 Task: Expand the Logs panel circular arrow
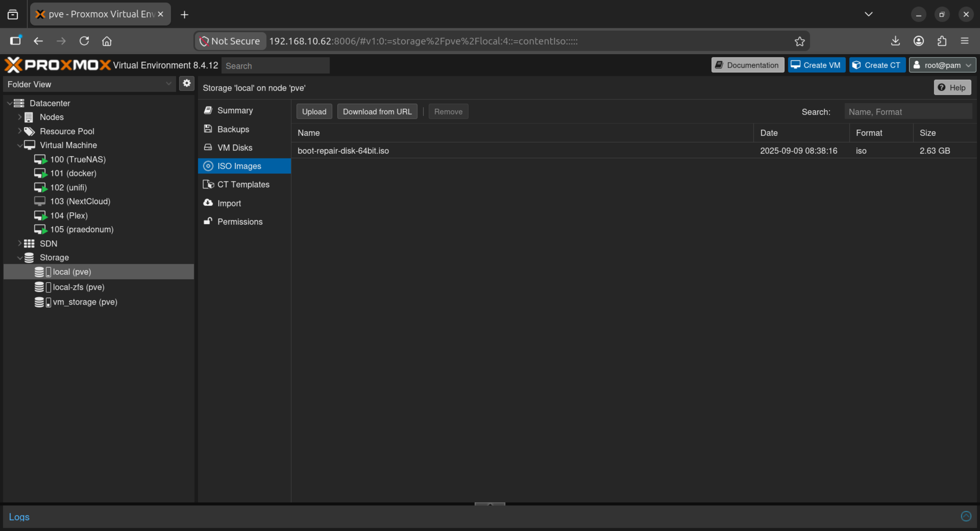(966, 516)
